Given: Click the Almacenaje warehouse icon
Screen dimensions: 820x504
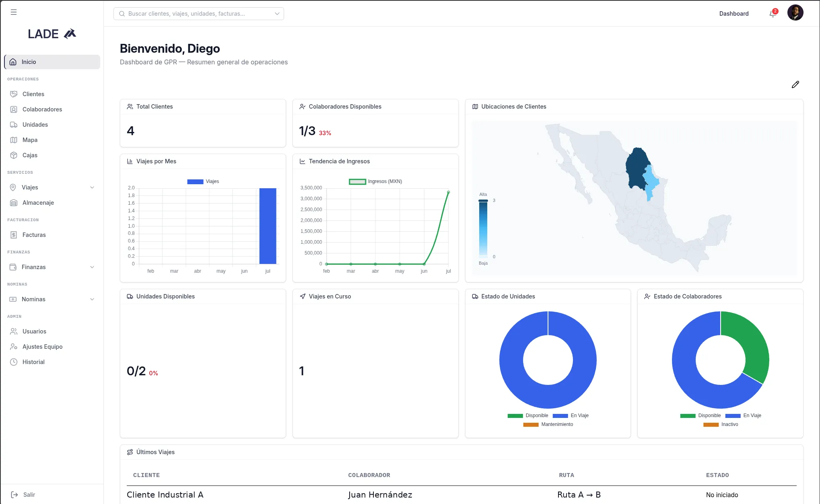Looking at the screenshot, I should tap(14, 203).
